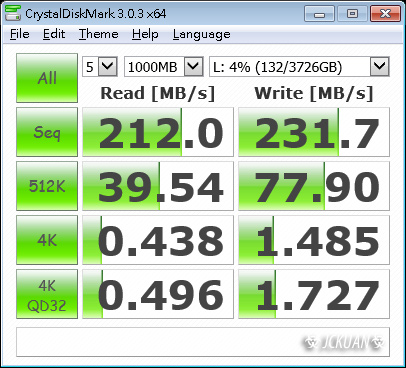Click the Seq write result 231.7
406x368 pixels.
pos(314,132)
